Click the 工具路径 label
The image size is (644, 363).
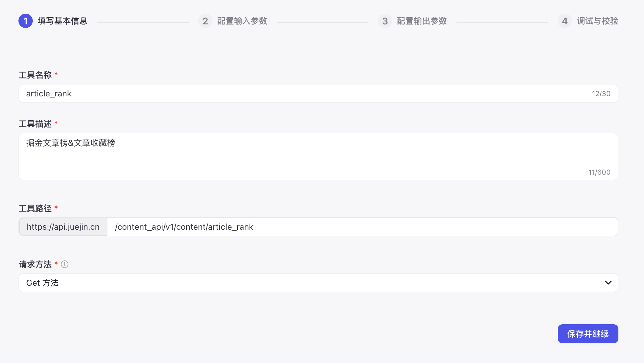coord(35,208)
